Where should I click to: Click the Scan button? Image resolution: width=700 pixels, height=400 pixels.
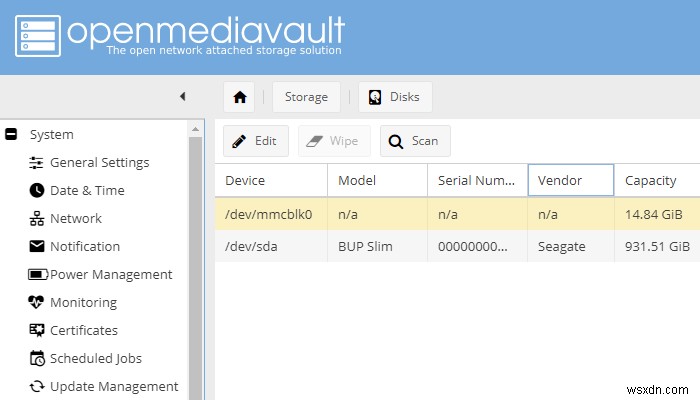click(415, 141)
